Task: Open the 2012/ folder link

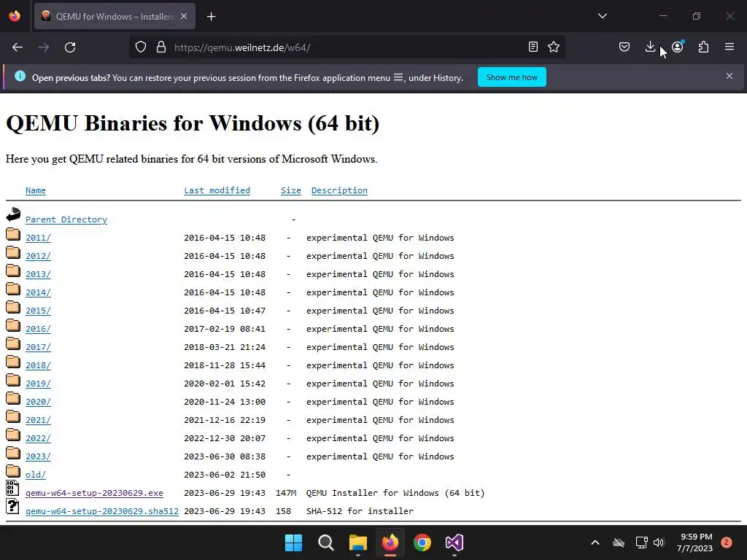Action: pos(38,256)
